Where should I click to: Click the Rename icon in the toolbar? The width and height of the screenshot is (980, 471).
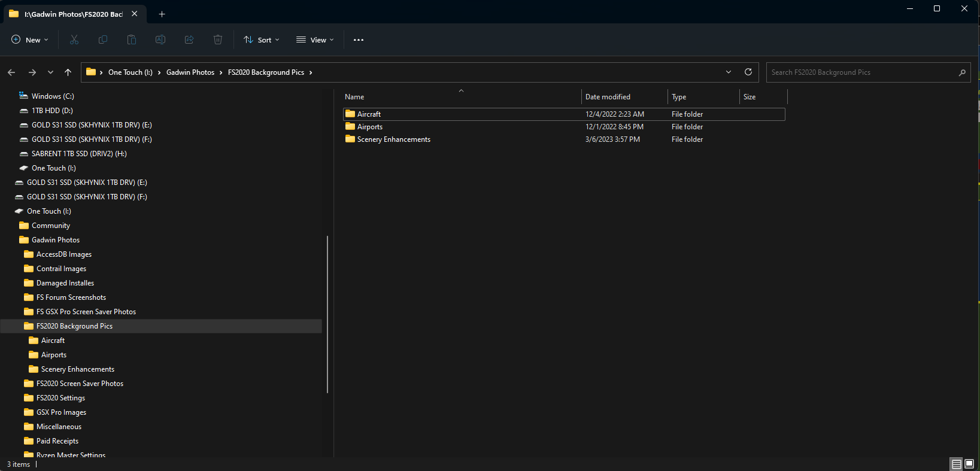point(160,39)
